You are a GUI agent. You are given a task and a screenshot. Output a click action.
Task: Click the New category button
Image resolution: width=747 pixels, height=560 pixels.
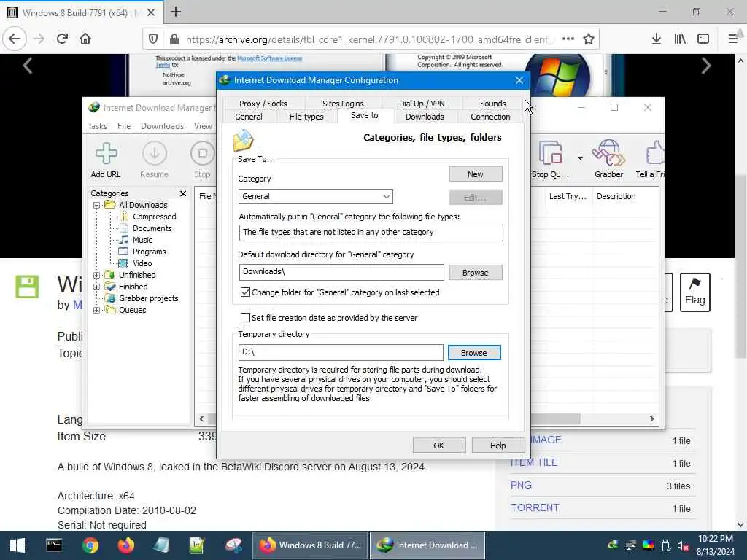(475, 174)
